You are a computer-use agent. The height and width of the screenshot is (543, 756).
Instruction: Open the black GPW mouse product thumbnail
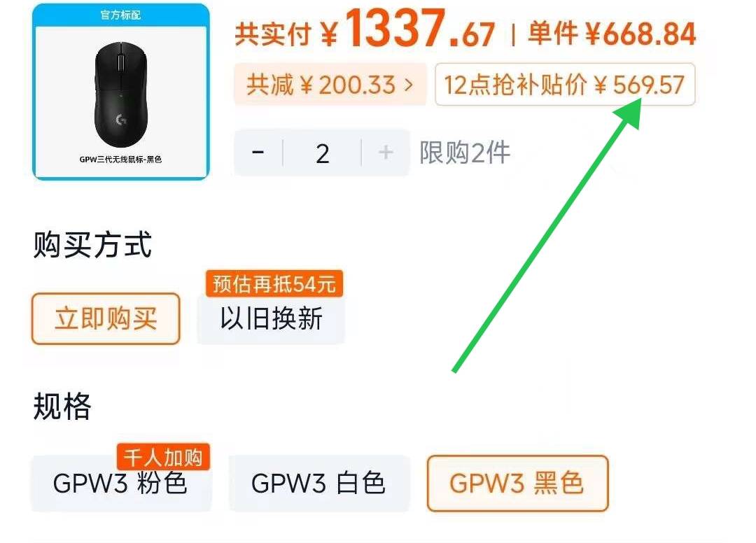pos(120,92)
